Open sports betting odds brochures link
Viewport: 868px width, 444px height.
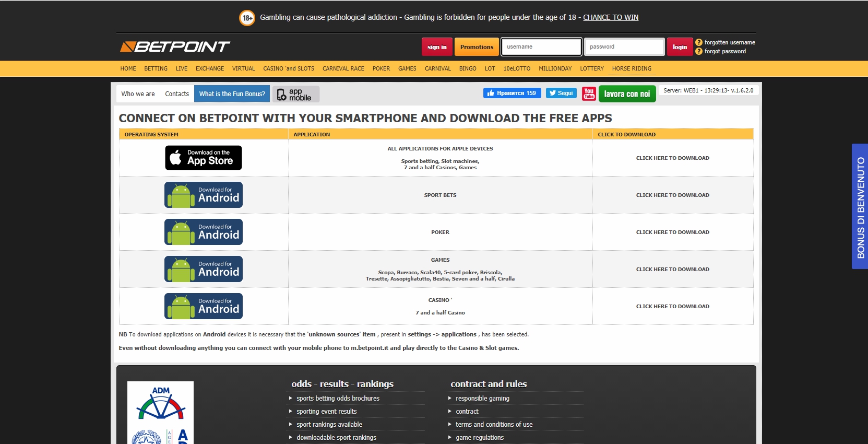coord(338,398)
